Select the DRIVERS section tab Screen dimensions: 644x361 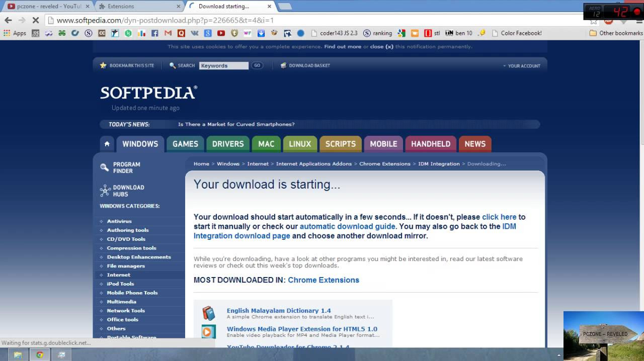tap(228, 144)
